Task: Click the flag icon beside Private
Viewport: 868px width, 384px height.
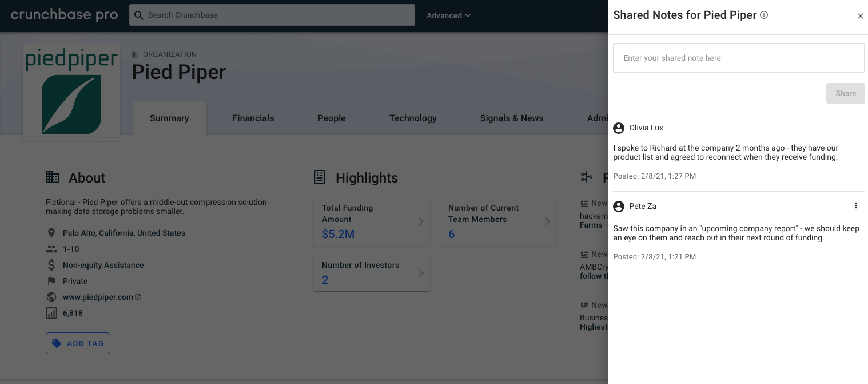Action: 51,282
